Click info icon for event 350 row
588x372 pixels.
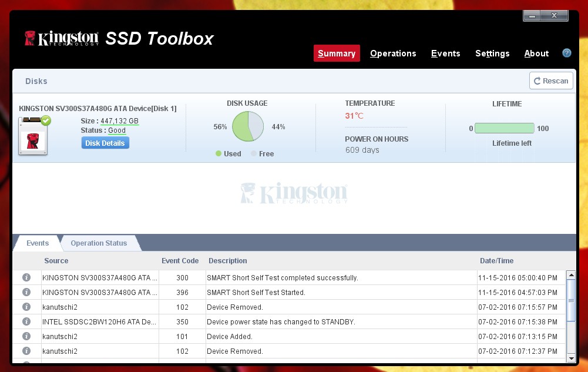point(26,321)
